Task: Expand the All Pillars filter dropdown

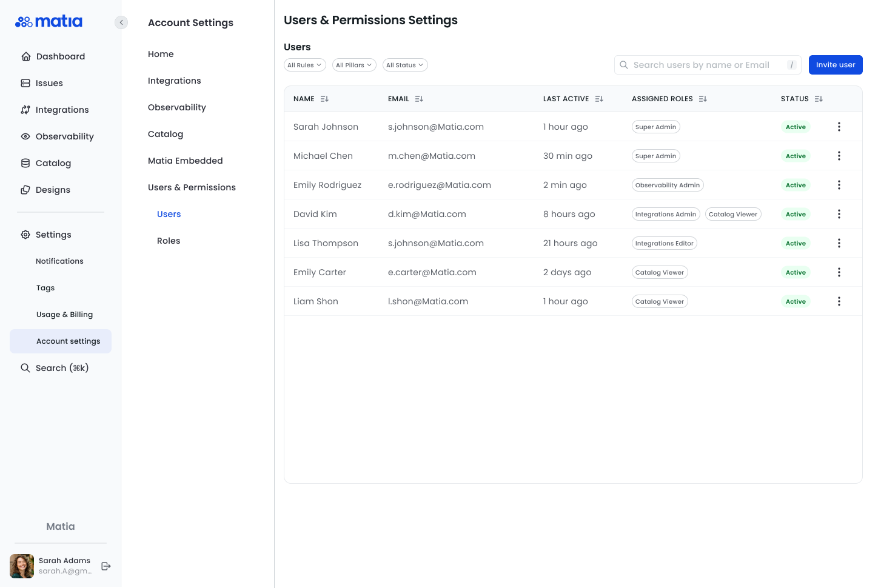Action: pyautogui.click(x=354, y=65)
